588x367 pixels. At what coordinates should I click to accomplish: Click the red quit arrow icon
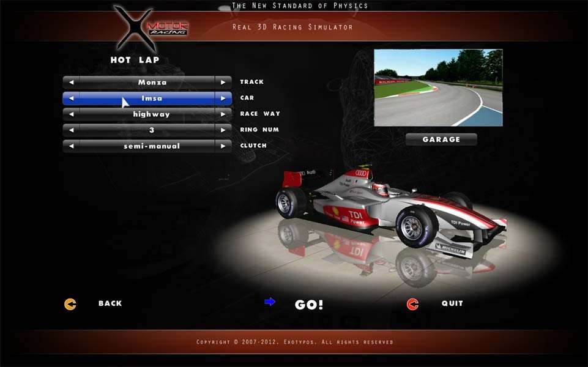[x=412, y=304]
